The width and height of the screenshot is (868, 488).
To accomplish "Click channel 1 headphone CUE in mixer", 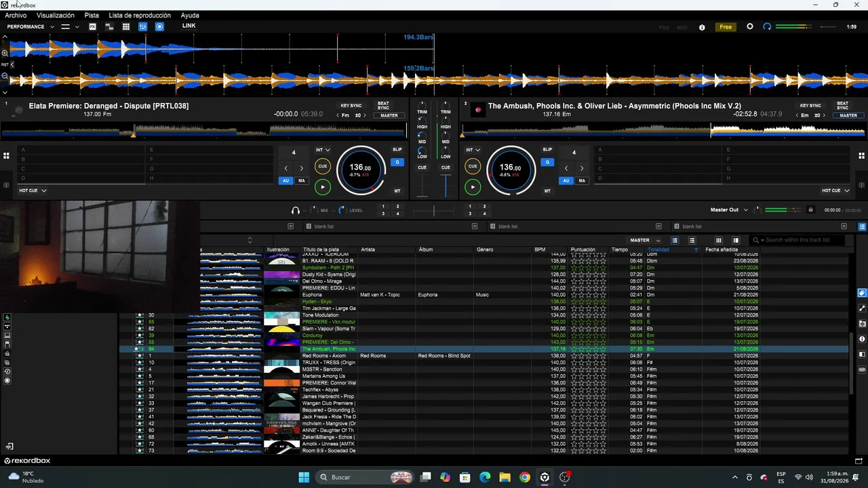I will 422,167.
